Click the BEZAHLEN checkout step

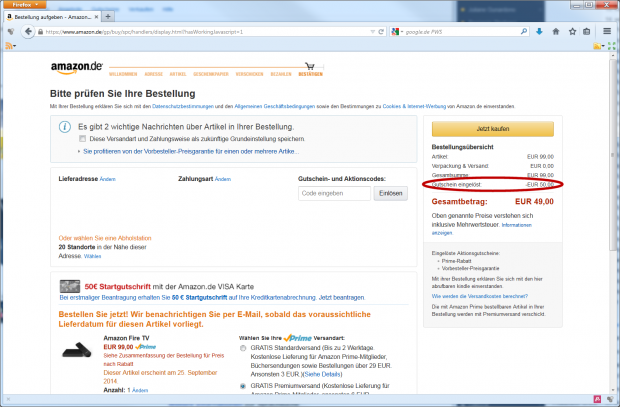tap(281, 74)
